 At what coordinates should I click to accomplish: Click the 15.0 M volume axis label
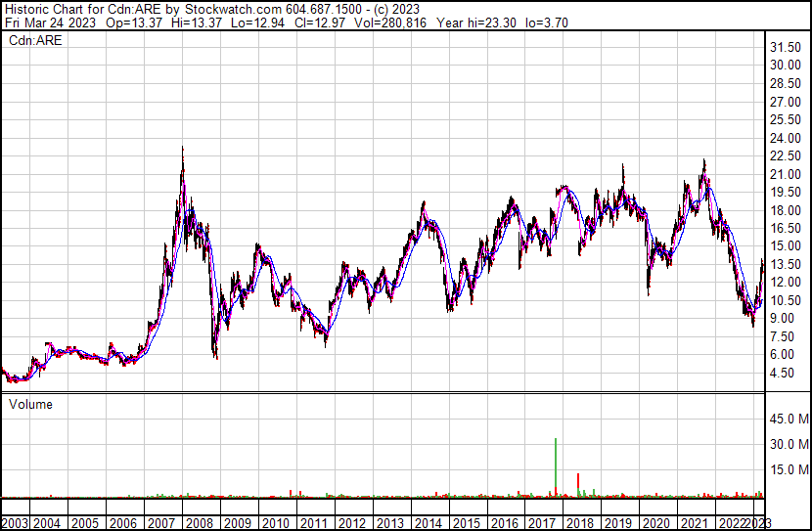(x=789, y=469)
